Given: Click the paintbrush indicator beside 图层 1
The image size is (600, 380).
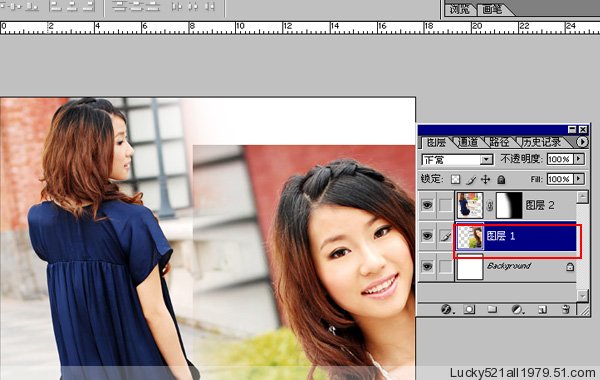Looking at the screenshot, I should click(x=445, y=236).
